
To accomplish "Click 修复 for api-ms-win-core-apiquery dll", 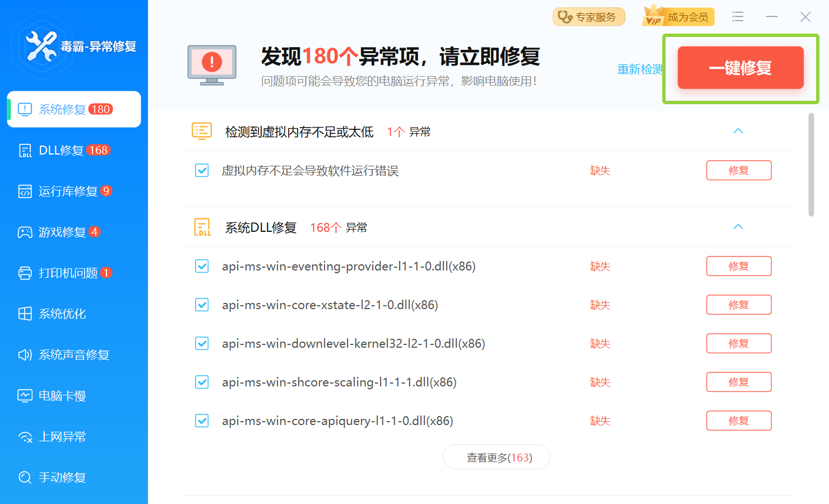I will coord(739,421).
